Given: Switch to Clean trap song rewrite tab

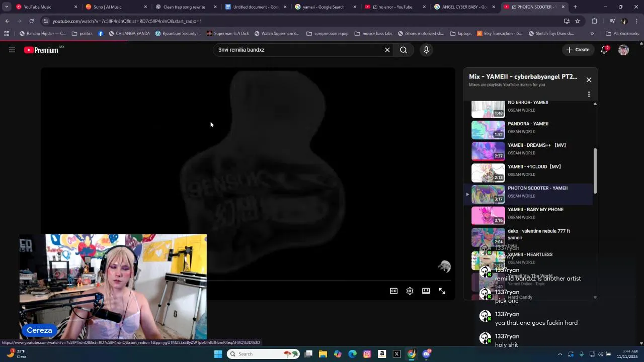Looking at the screenshot, I should pyautogui.click(x=186, y=7).
